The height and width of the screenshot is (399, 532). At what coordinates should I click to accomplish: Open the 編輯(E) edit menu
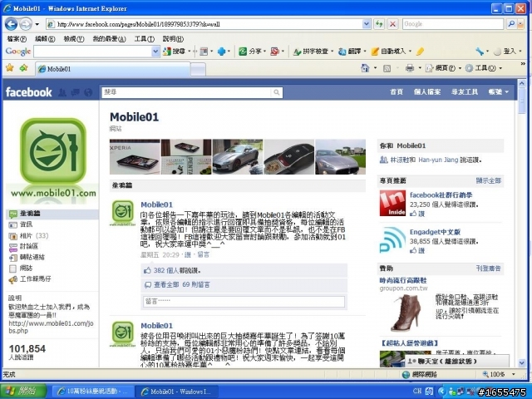pyautogui.click(x=45, y=39)
